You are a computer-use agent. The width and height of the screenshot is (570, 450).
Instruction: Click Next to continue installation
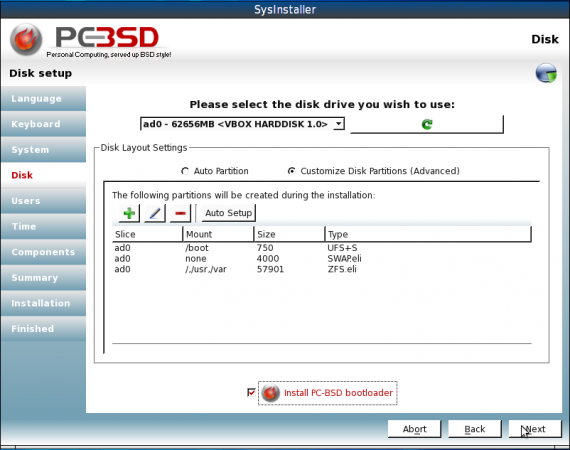pyautogui.click(x=535, y=429)
